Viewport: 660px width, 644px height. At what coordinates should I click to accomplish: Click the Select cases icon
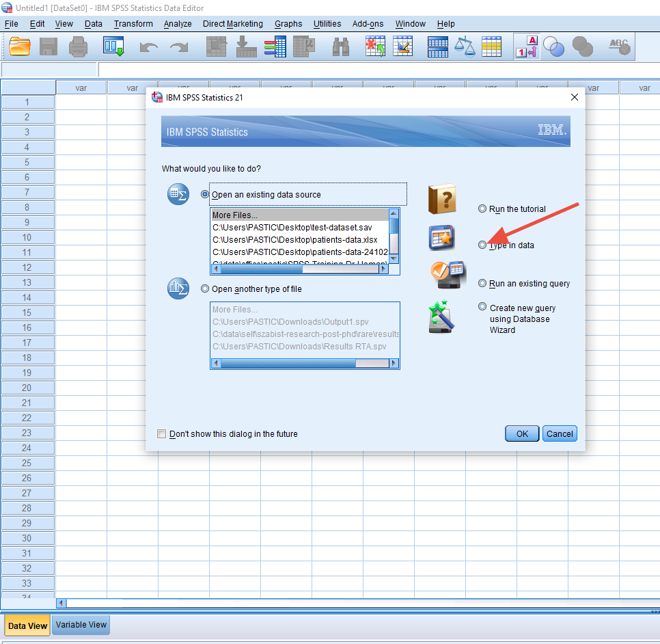[x=492, y=46]
